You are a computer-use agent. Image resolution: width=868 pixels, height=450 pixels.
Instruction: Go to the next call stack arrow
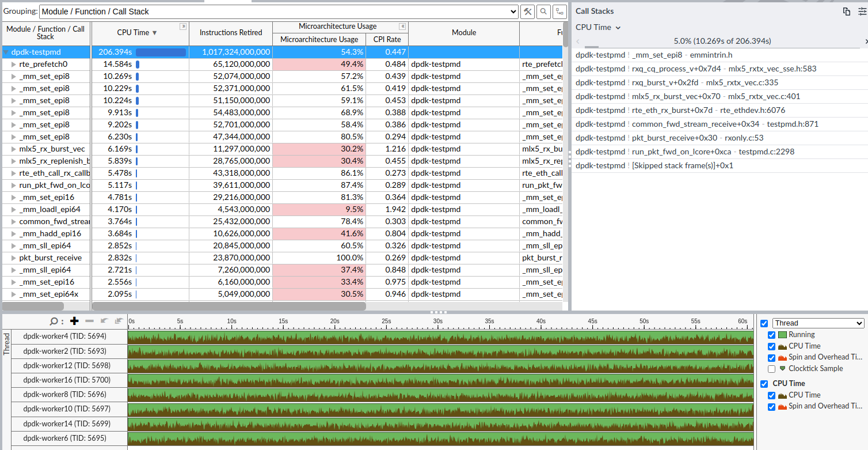866,41
